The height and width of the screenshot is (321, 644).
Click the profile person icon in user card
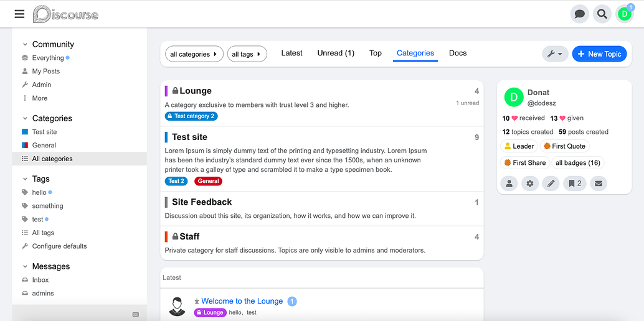[x=509, y=184]
